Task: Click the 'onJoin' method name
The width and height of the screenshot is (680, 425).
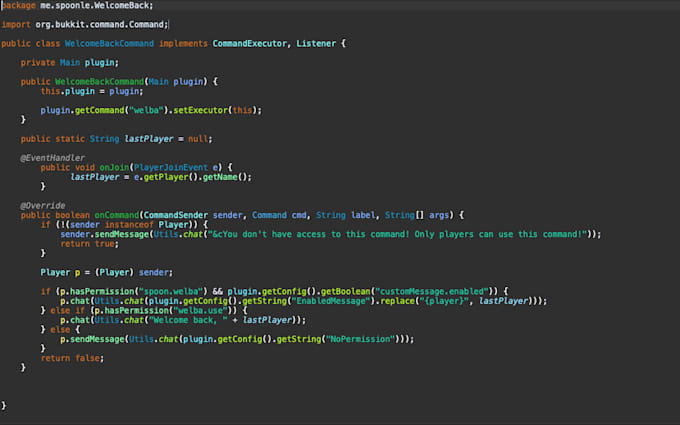Action: coord(114,168)
